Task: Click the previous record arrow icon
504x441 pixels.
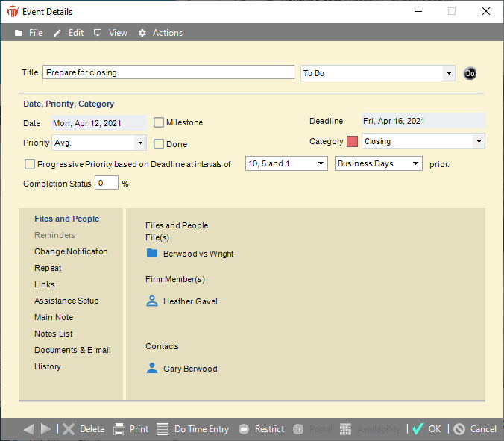Action: click(x=28, y=429)
